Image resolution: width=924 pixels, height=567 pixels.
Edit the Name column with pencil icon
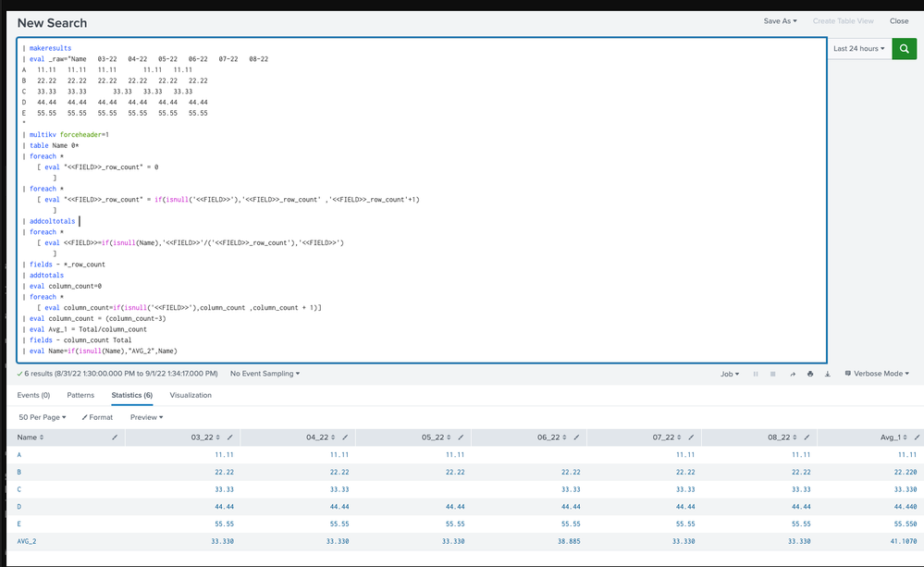click(115, 437)
